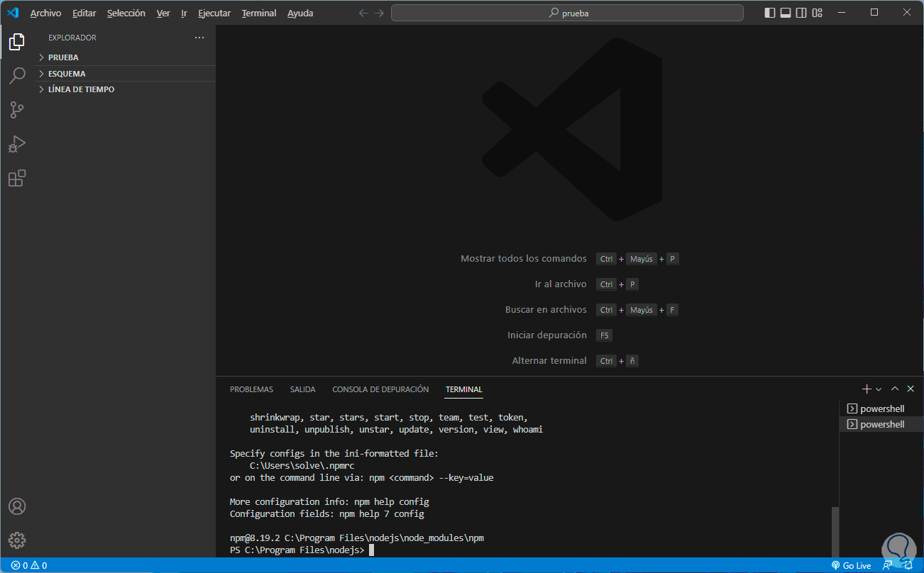Open the Terminal menu
The height and width of the screenshot is (573, 924).
coord(259,13)
